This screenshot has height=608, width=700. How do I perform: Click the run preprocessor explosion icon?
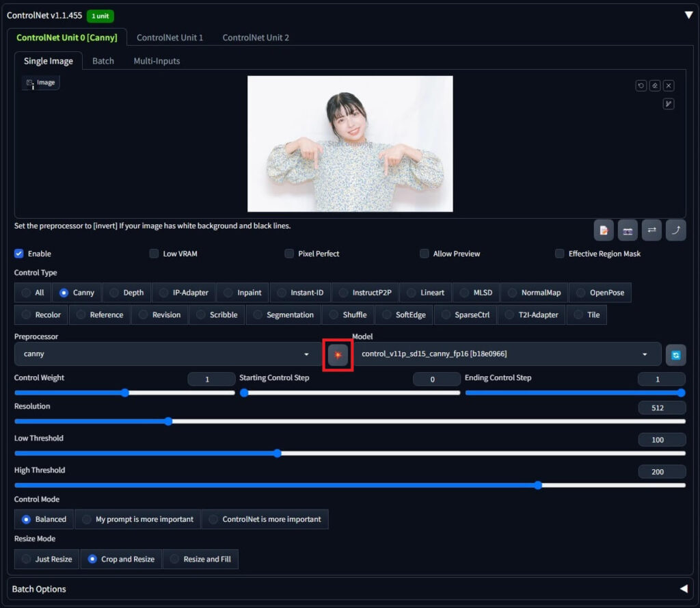338,354
